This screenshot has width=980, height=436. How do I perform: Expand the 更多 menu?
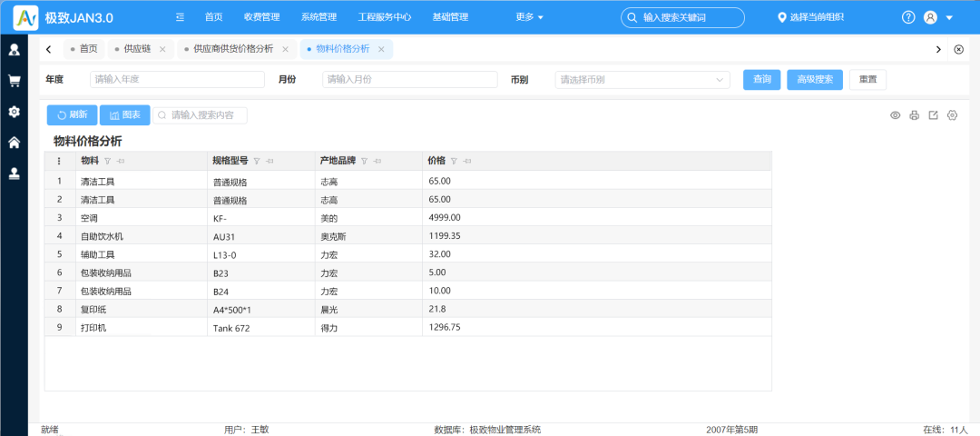click(529, 17)
